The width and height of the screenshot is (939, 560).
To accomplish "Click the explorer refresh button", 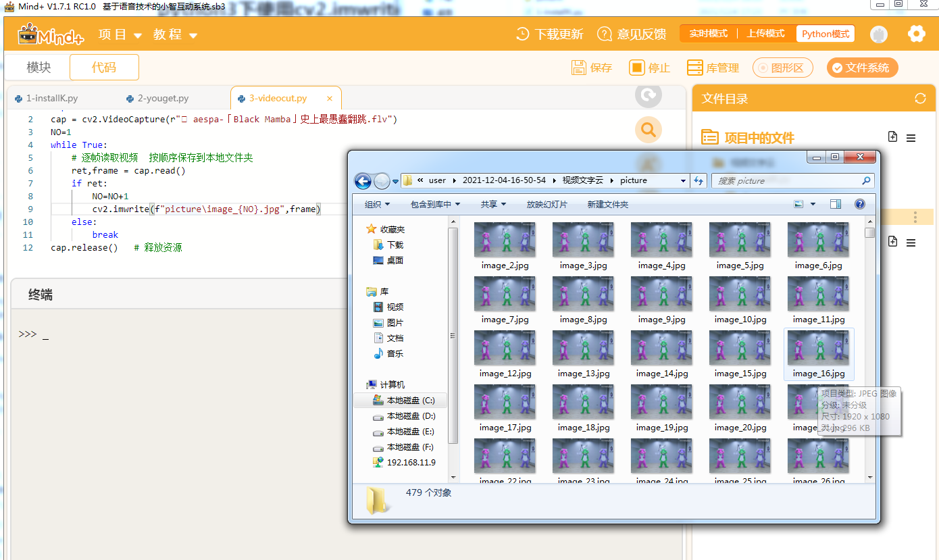I will point(699,180).
